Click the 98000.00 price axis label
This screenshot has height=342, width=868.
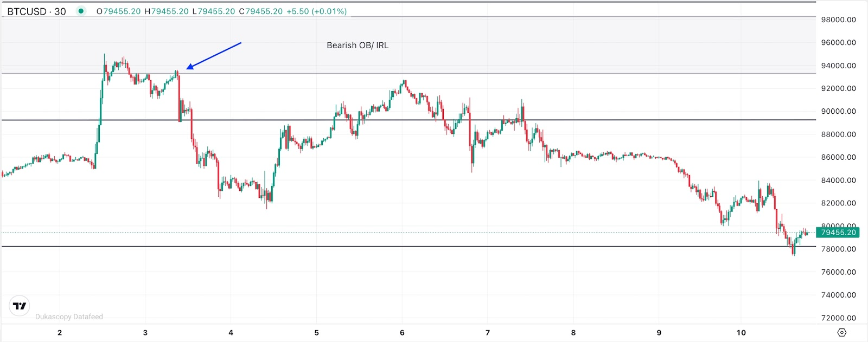[838, 20]
